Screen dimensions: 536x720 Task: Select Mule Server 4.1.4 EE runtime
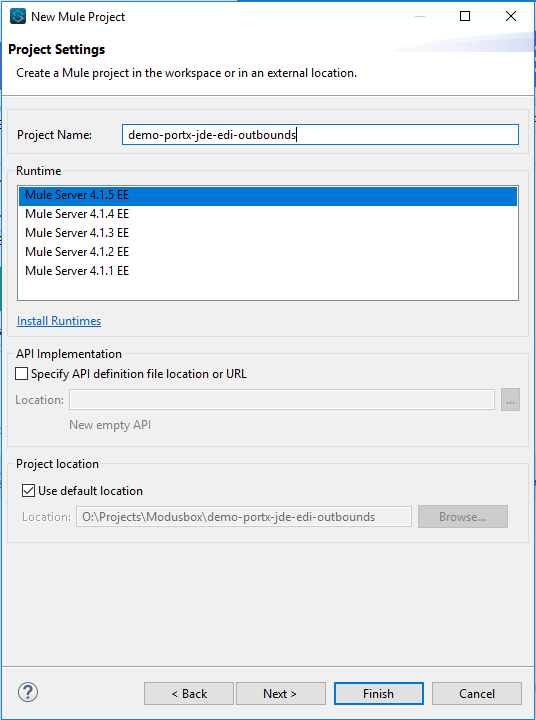[268, 214]
